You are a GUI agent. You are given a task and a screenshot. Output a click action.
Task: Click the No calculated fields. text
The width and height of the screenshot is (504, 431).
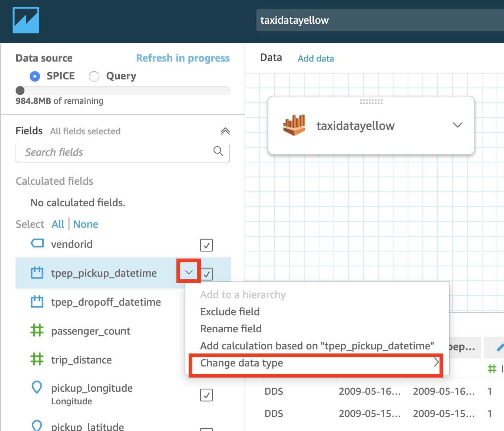78,203
